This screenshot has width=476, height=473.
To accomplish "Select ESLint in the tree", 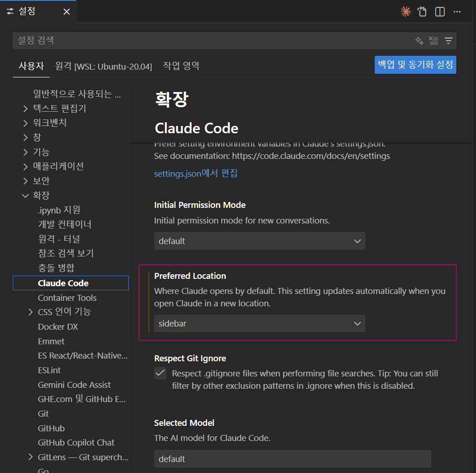I will [x=49, y=370].
